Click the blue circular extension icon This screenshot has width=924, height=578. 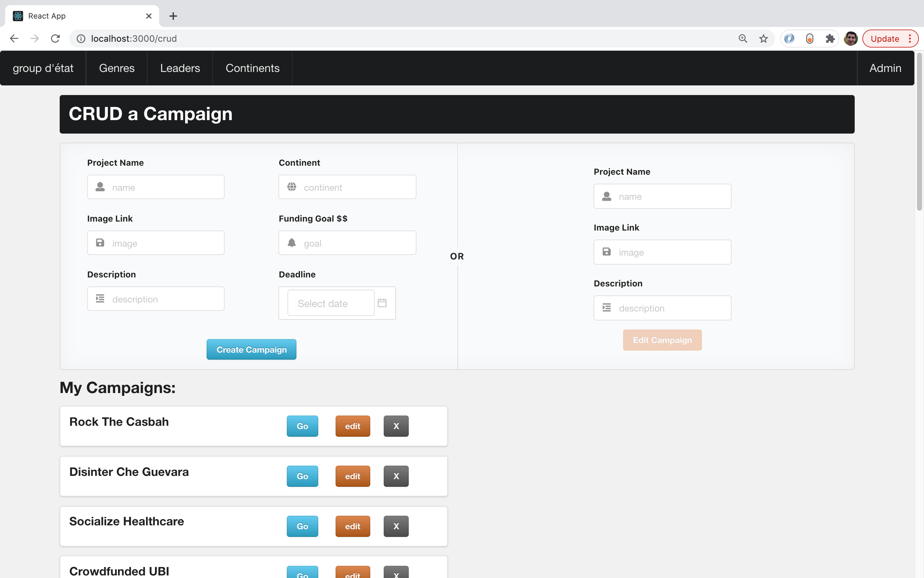pyautogui.click(x=789, y=39)
